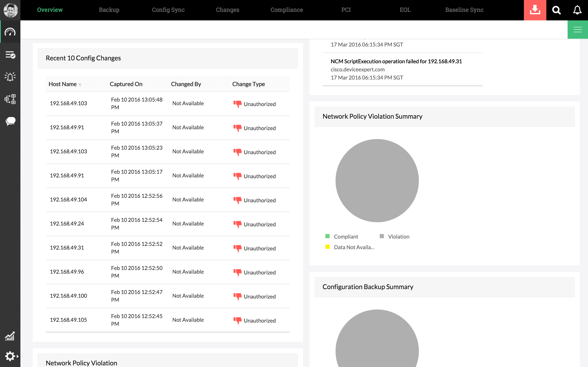Screen dimensions: 588x367
Task: Open the device configuration sidebar icon
Action: 10,99
